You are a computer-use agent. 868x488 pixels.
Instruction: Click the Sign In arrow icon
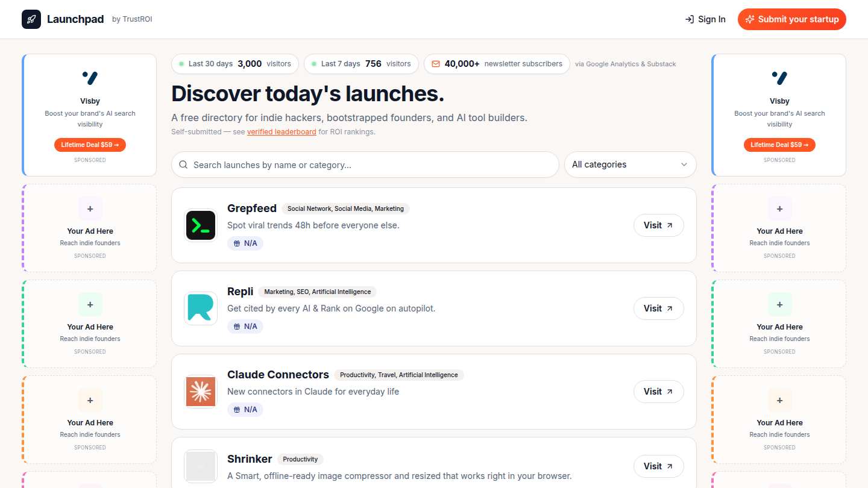click(690, 19)
